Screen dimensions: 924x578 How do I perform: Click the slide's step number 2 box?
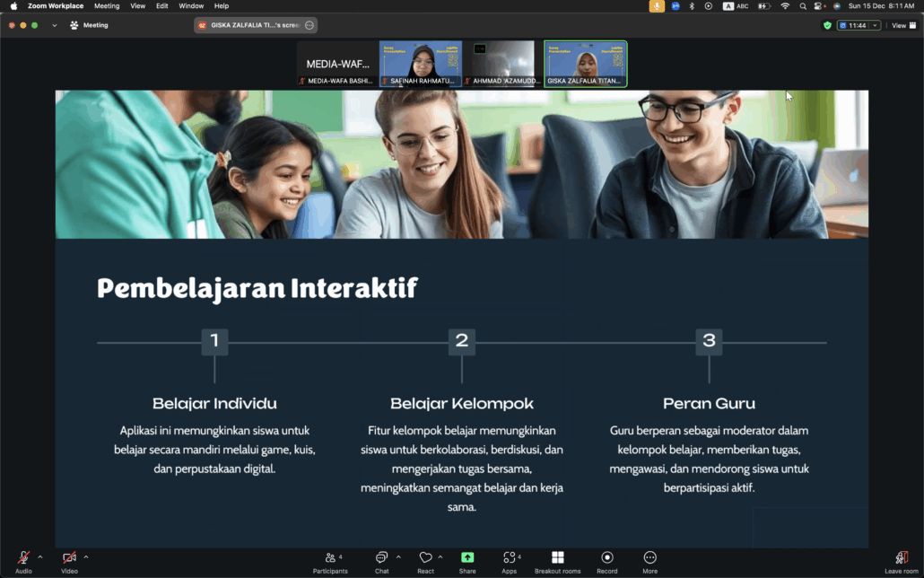462,341
